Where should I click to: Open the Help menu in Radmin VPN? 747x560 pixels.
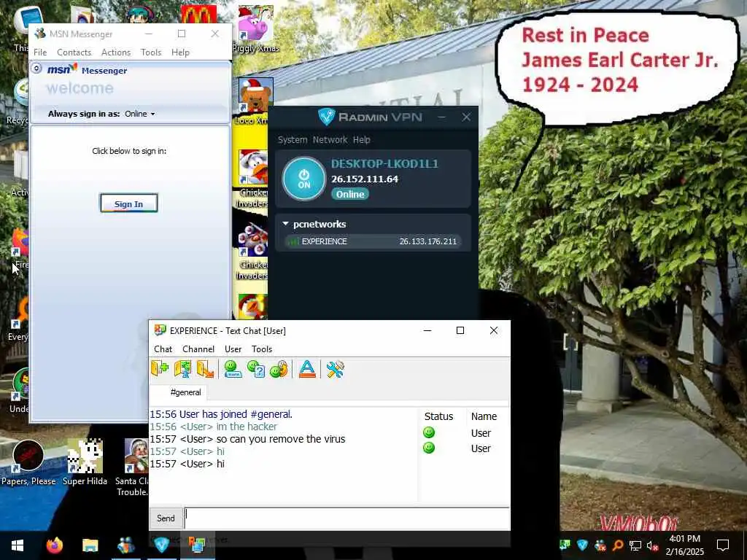[362, 139]
